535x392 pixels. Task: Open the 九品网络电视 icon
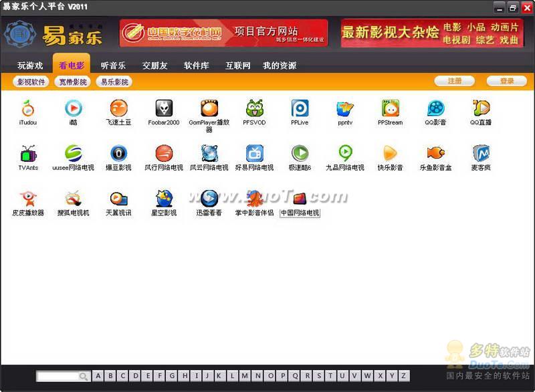click(x=345, y=154)
